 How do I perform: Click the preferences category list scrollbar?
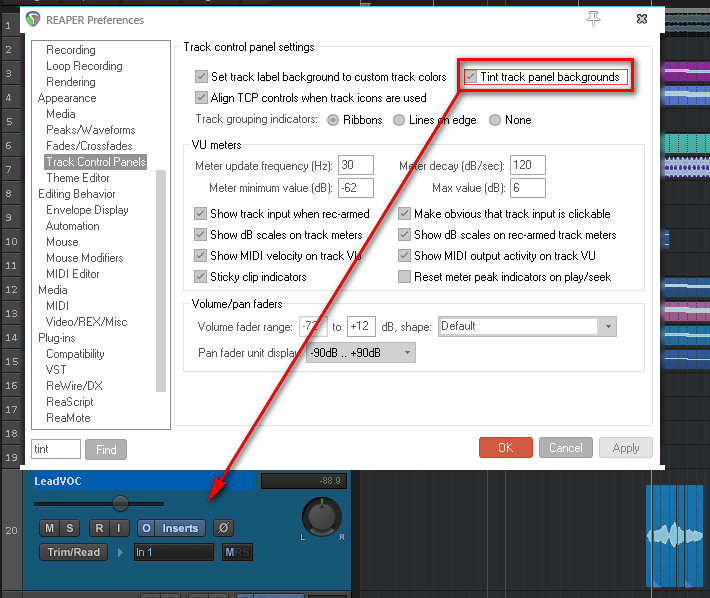pyautogui.click(x=161, y=281)
